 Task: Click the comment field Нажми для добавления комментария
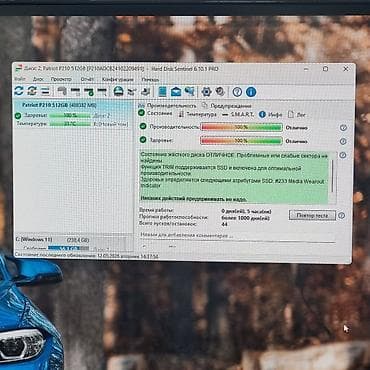[237, 236]
